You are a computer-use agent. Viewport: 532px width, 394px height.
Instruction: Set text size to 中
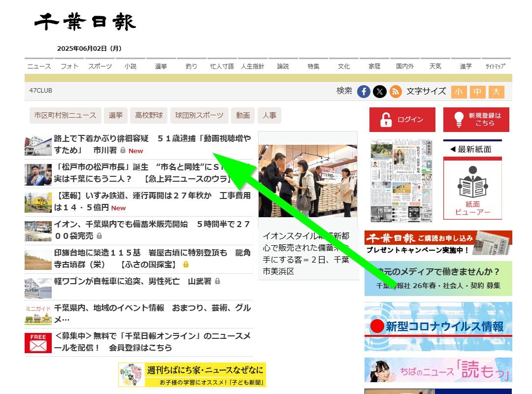477,92
